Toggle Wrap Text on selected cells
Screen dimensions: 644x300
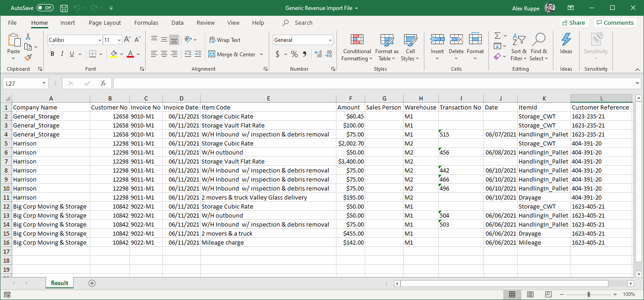(225, 40)
